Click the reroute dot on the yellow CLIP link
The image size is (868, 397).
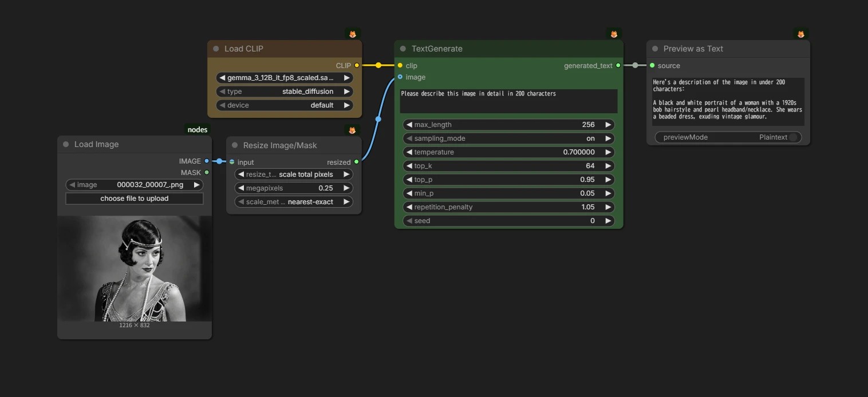click(x=378, y=65)
